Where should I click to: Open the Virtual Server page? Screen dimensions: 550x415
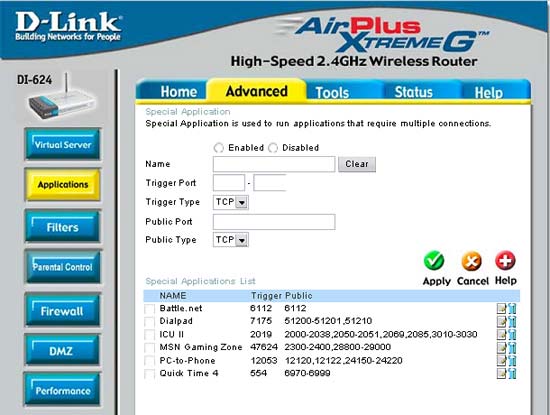coord(63,145)
